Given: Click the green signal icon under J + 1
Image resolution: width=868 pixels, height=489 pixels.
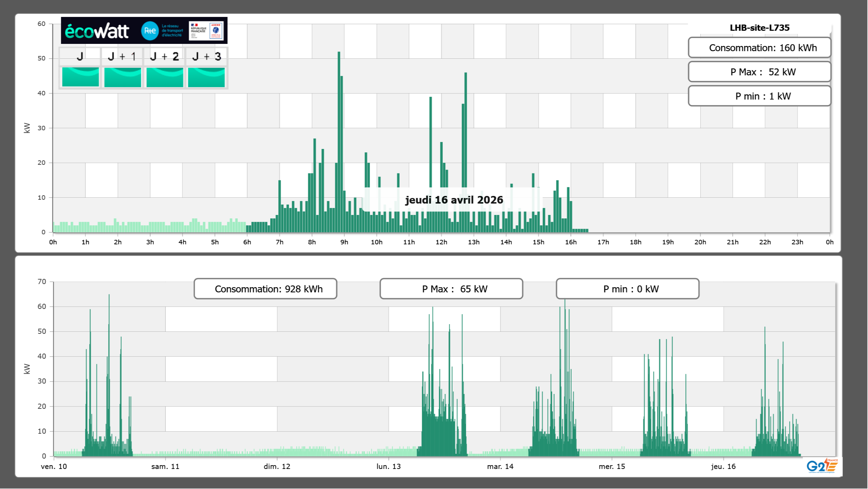Looking at the screenshot, I should 122,77.
